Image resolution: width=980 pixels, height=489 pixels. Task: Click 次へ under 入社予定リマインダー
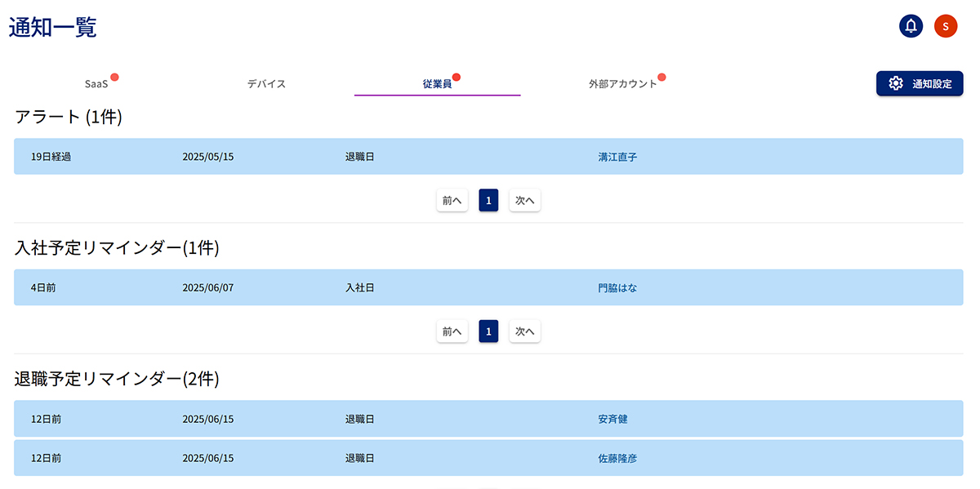pyautogui.click(x=524, y=331)
